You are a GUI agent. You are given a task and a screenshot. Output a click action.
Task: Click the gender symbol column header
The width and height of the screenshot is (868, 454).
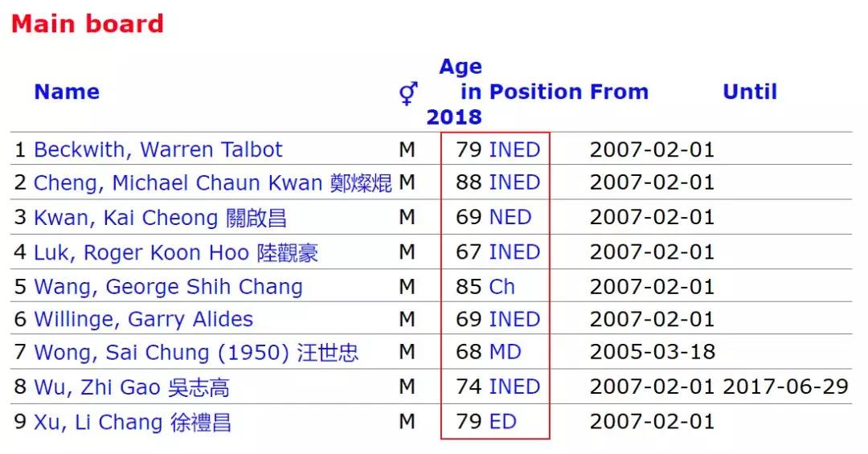(x=408, y=94)
